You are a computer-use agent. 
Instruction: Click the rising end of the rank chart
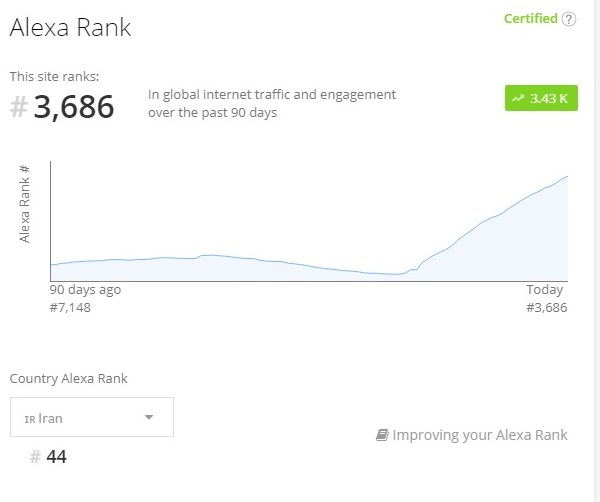560,182
